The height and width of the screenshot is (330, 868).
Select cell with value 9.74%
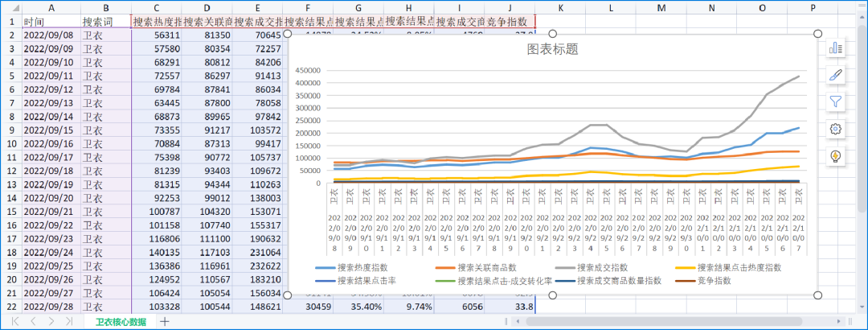point(408,306)
